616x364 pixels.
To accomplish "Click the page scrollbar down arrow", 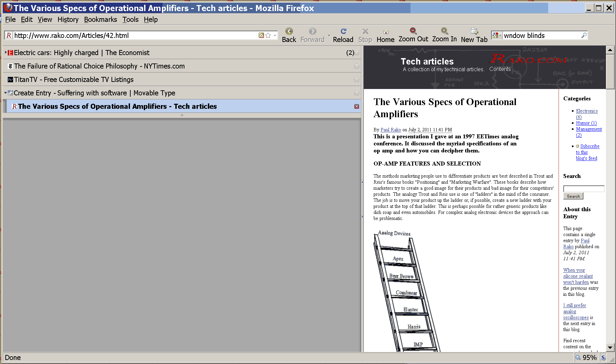I will pyautogui.click(x=610, y=348).
